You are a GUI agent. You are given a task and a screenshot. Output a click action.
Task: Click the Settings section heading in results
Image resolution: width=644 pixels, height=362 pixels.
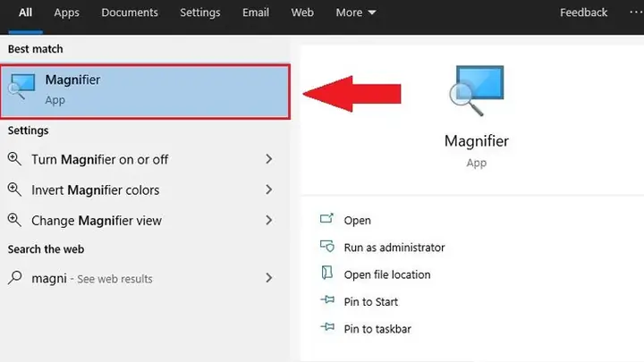coord(28,130)
